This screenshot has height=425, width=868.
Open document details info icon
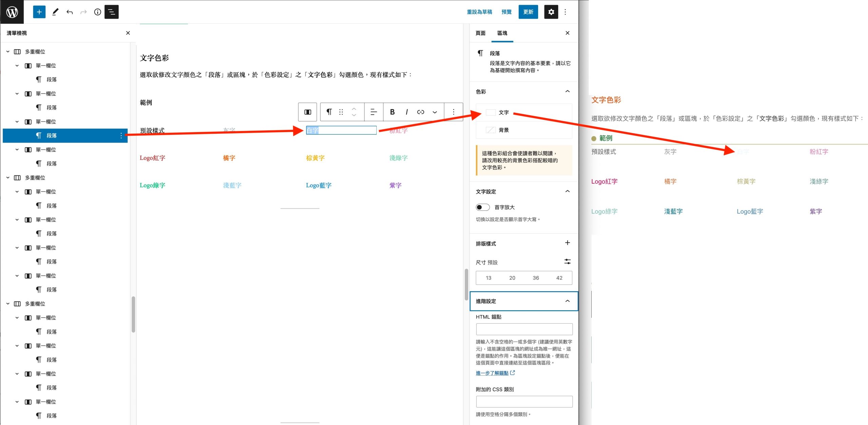point(98,12)
